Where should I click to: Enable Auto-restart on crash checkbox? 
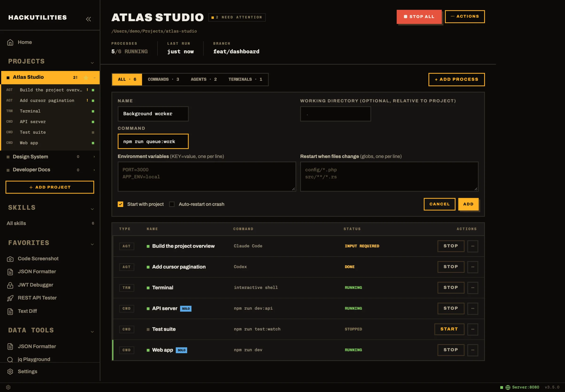pyautogui.click(x=172, y=204)
